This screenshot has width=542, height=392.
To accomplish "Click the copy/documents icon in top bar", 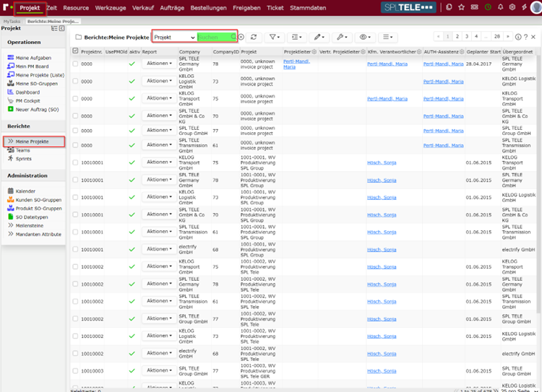I will tap(449, 7).
